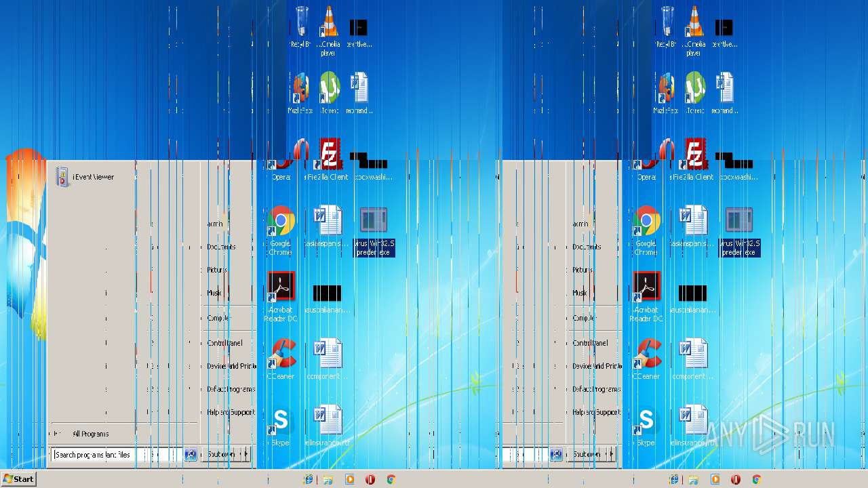Screen dimensions: 868x488
Task: Open Music in left Start menu copy
Action: (215, 293)
